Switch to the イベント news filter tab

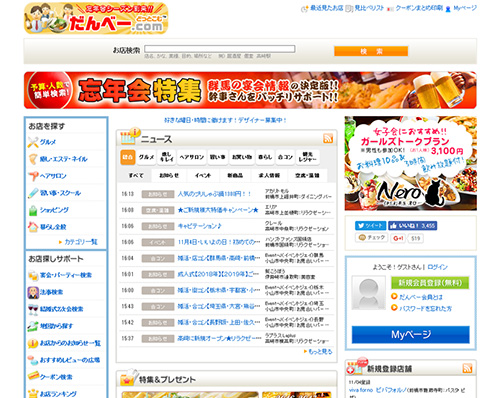click(203, 175)
